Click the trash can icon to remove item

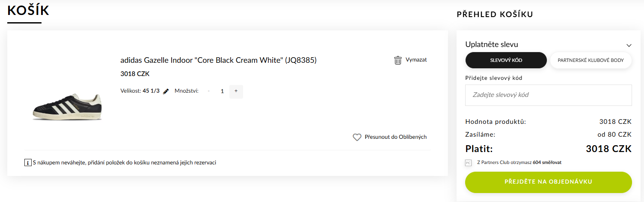click(398, 60)
